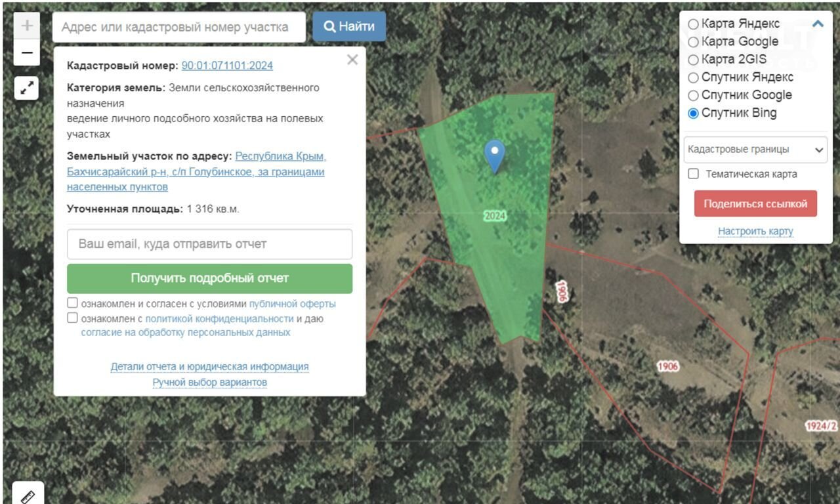The image size is (840, 504).
Task: Click the address search input field
Action: point(179,27)
